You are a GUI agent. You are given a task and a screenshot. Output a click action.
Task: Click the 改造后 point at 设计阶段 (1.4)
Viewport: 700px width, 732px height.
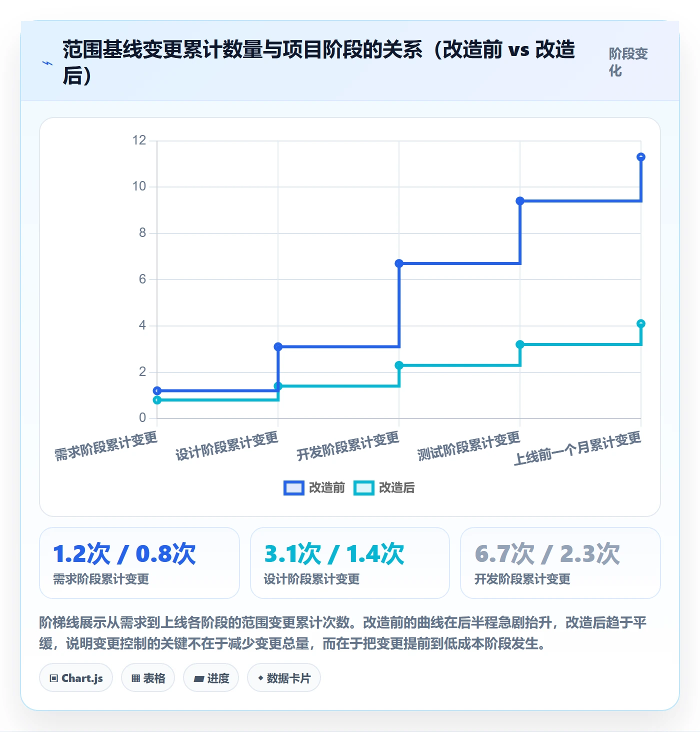(x=278, y=386)
